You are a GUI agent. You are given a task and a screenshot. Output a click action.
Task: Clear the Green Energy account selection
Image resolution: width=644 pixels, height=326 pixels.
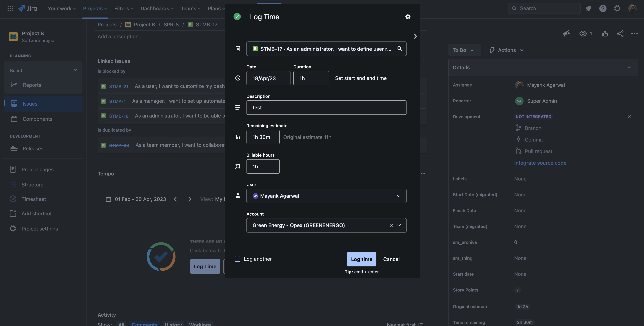[392, 225]
